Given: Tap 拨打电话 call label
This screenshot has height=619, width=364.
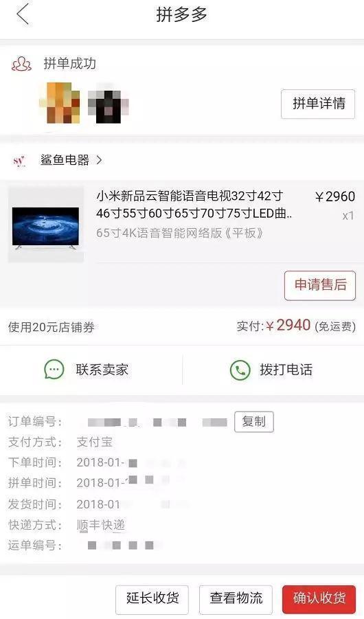Looking at the screenshot, I should coord(286,370).
